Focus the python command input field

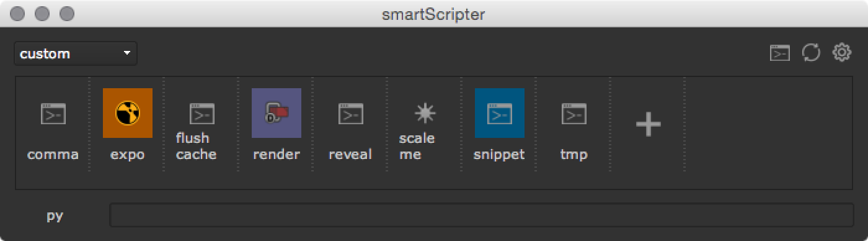pyautogui.click(x=480, y=215)
